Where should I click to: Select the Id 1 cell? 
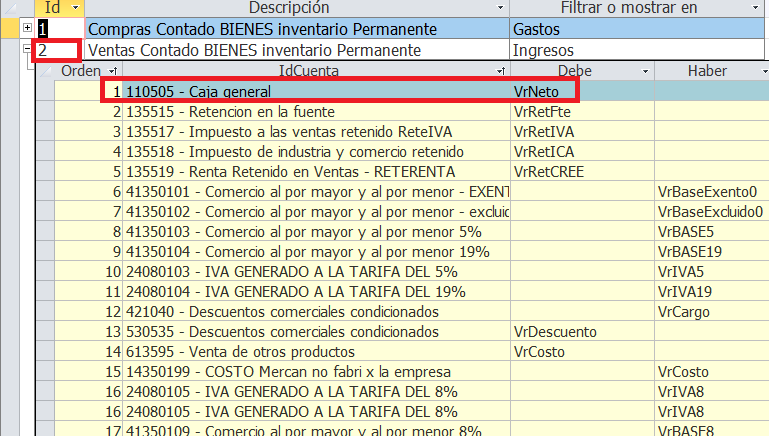coord(60,29)
